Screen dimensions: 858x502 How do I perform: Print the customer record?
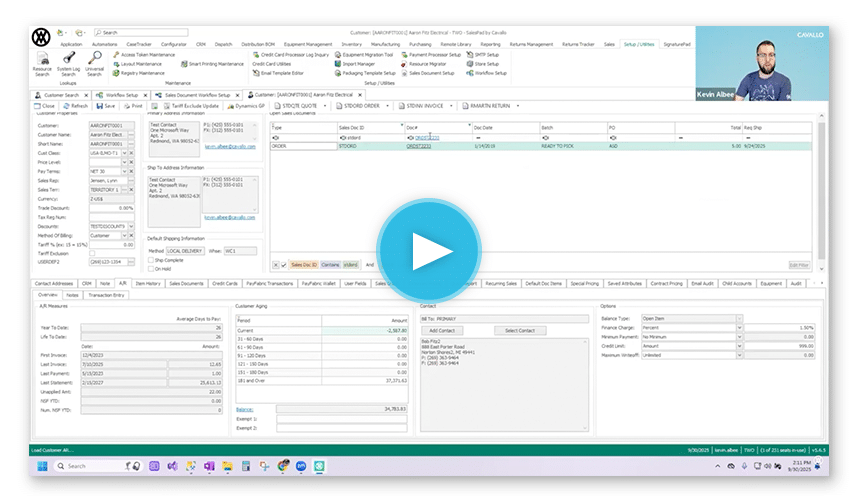coord(134,105)
